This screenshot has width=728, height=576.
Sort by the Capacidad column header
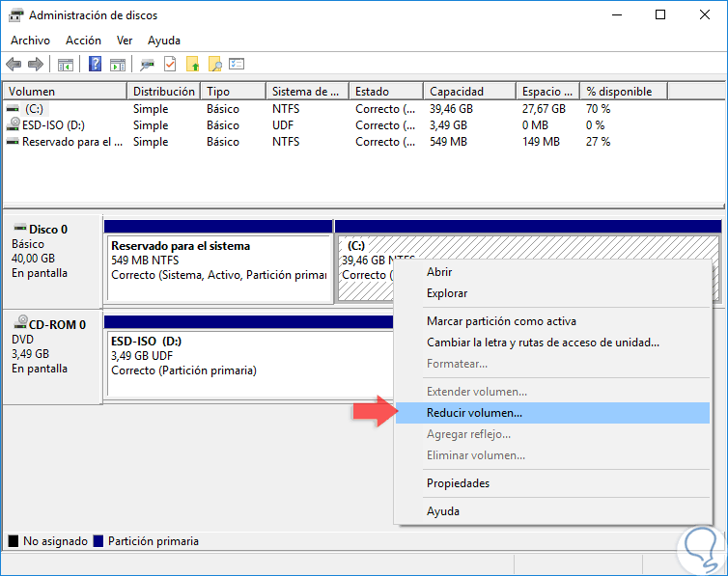coord(457,92)
